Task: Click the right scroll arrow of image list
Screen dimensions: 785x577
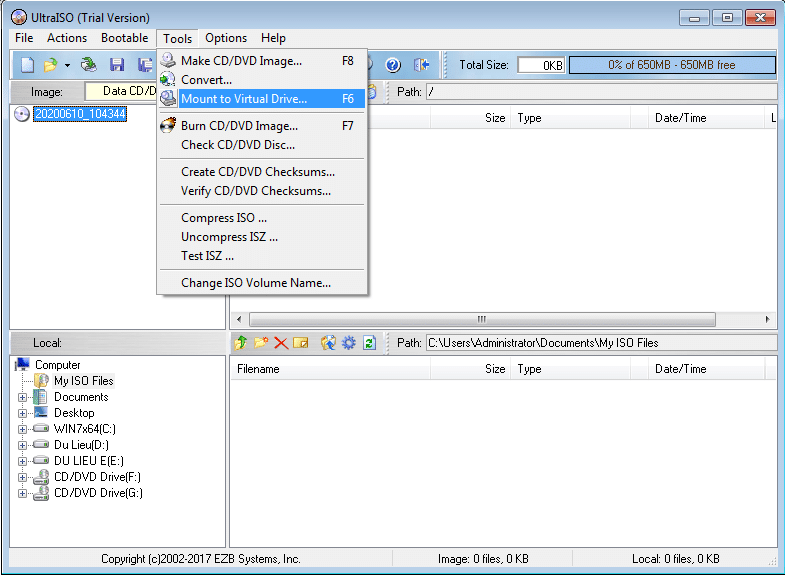Action: point(767,319)
